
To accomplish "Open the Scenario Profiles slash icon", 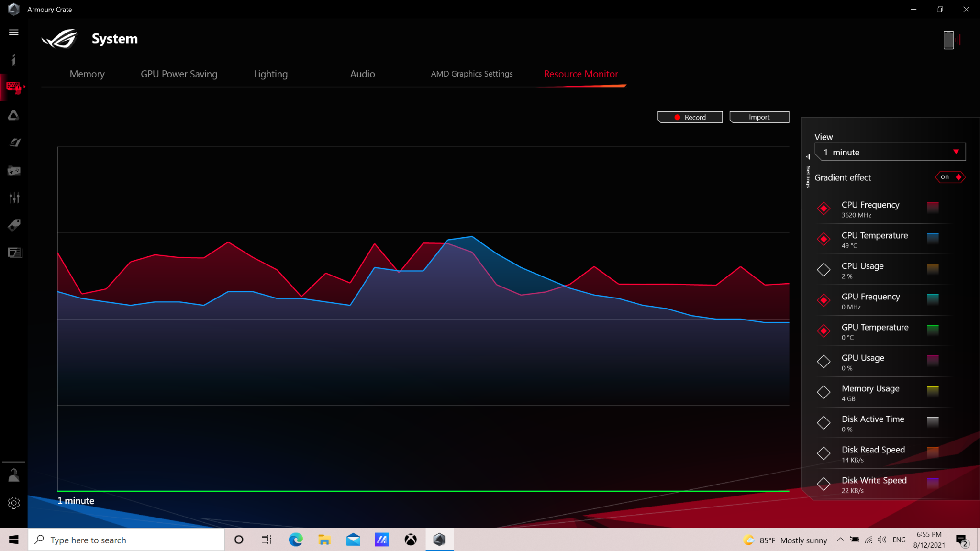I will pyautogui.click(x=14, y=143).
